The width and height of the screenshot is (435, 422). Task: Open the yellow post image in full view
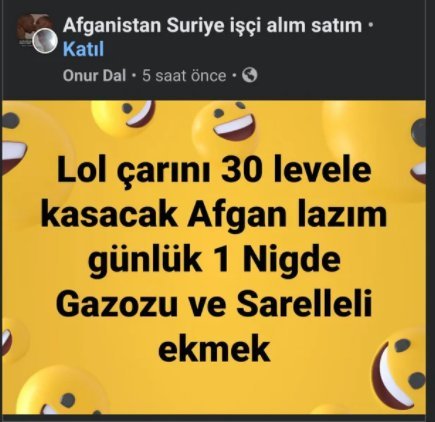click(x=214, y=257)
